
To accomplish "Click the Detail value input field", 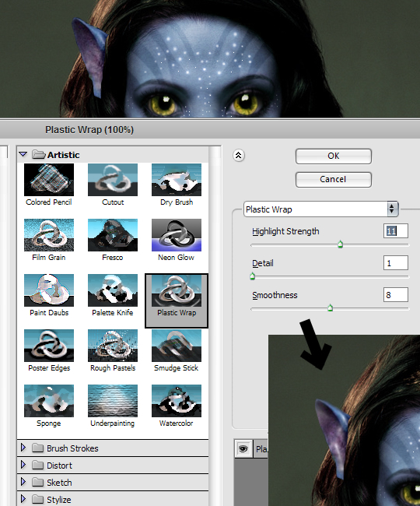I will point(396,263).
